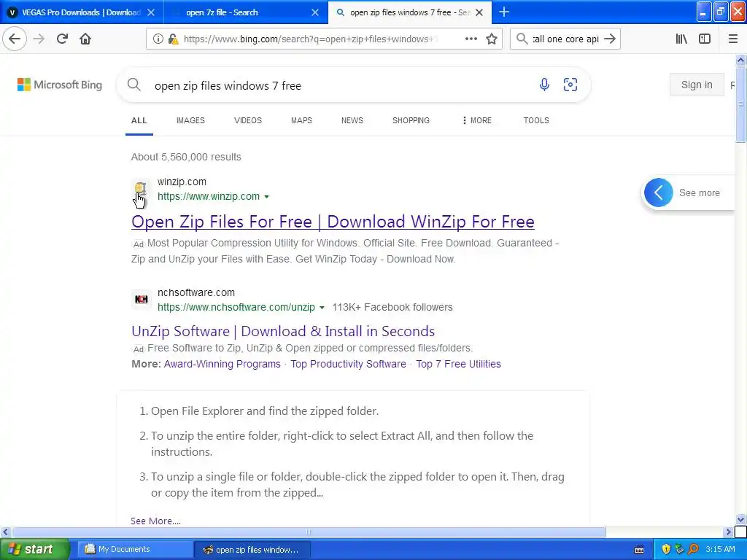Expand the MORE search categories menu

pyautogui.click(x=477, y=120)
